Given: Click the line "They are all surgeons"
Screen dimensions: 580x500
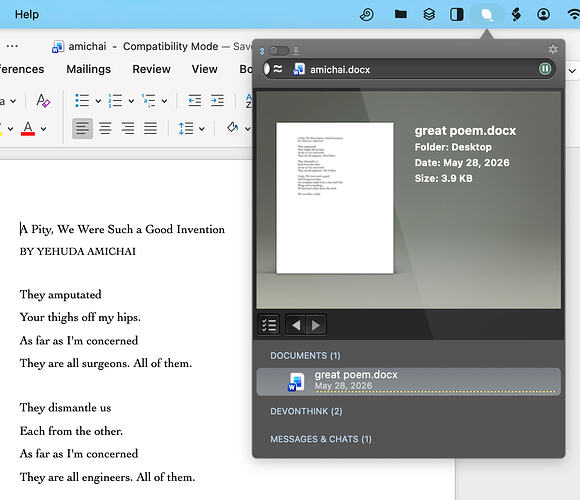Looking at the screenshot, I should (106, 364).
